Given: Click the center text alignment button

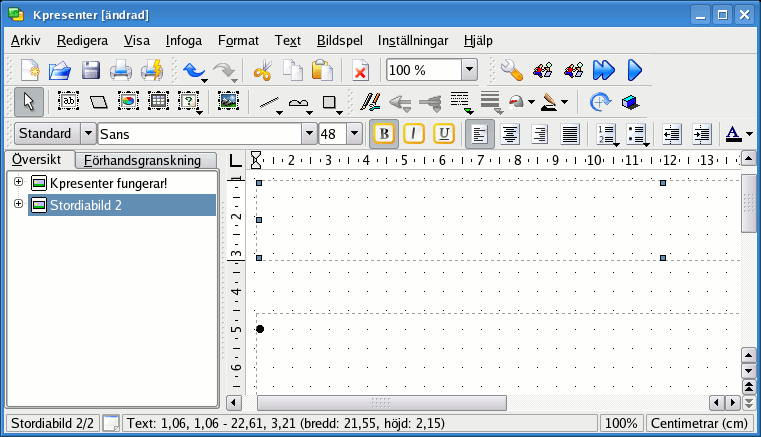Looking at the screenshot, I should click(510, 133).
